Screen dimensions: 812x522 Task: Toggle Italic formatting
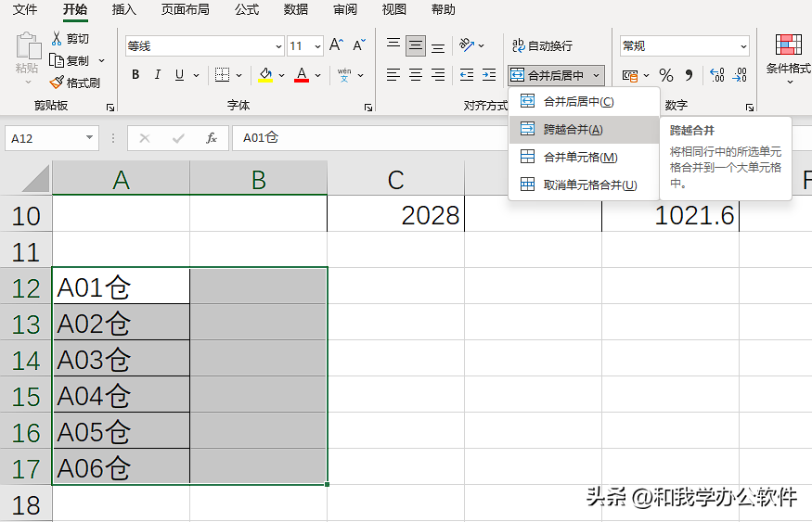pos(158,75)
